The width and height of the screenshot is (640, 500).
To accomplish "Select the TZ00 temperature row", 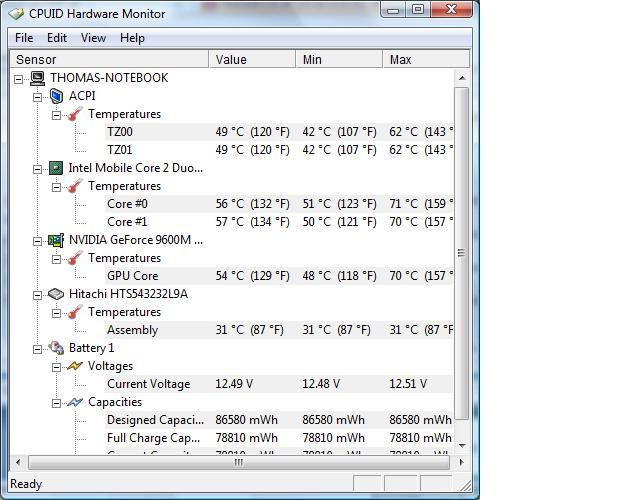I will coord(278,132).
